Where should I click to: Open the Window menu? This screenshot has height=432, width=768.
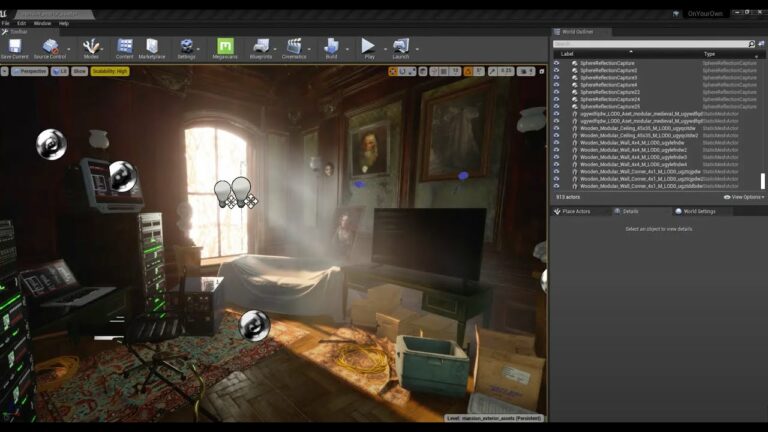[42, 23]
